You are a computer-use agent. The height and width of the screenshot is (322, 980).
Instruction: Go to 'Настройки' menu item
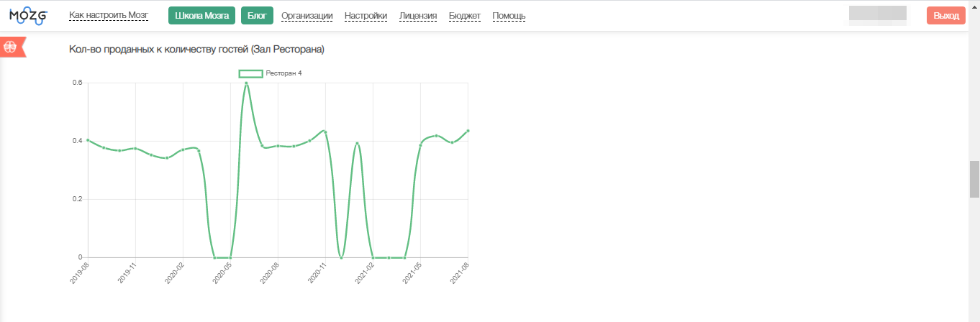366,16
